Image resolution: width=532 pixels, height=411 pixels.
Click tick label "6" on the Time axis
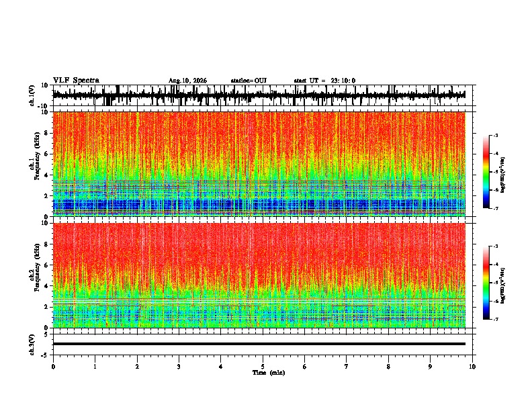click(305, 367)
